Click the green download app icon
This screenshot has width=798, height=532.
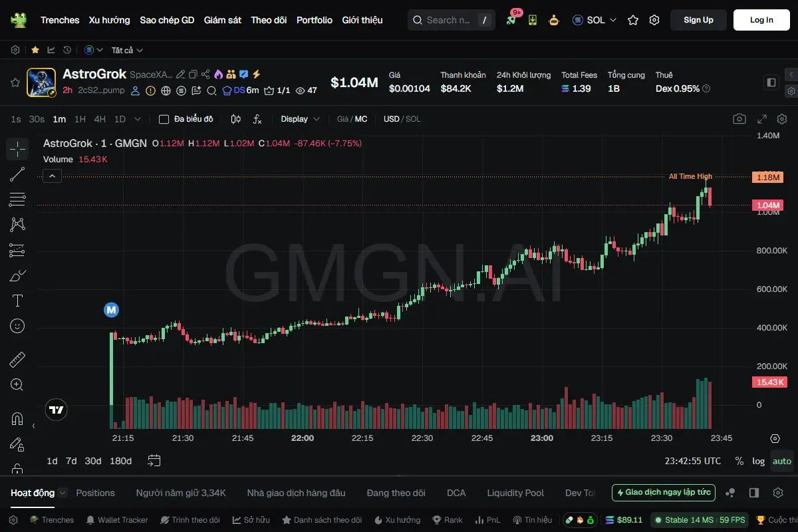[x=533, y=20]
